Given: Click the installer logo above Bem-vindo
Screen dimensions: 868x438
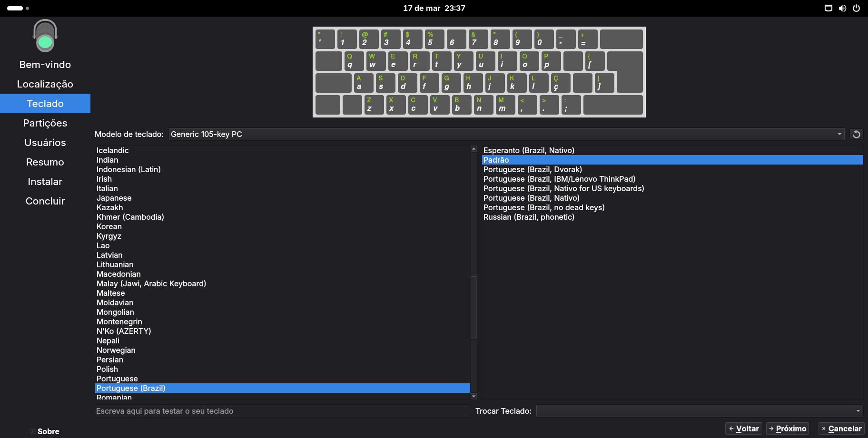Looking at the screenshot, I should tap(45, 36).
